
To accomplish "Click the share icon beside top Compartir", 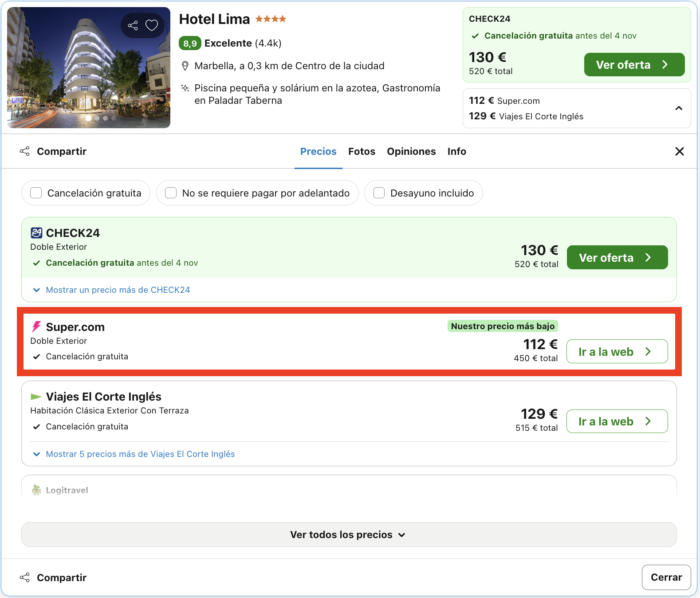I will point(25,151).
